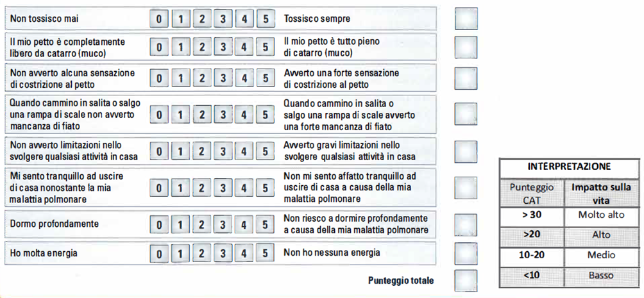The width and height of the screenshot is (644, 298).
Task: Click the score box beside Tossisco sempre
Action: tap(466, 19)
